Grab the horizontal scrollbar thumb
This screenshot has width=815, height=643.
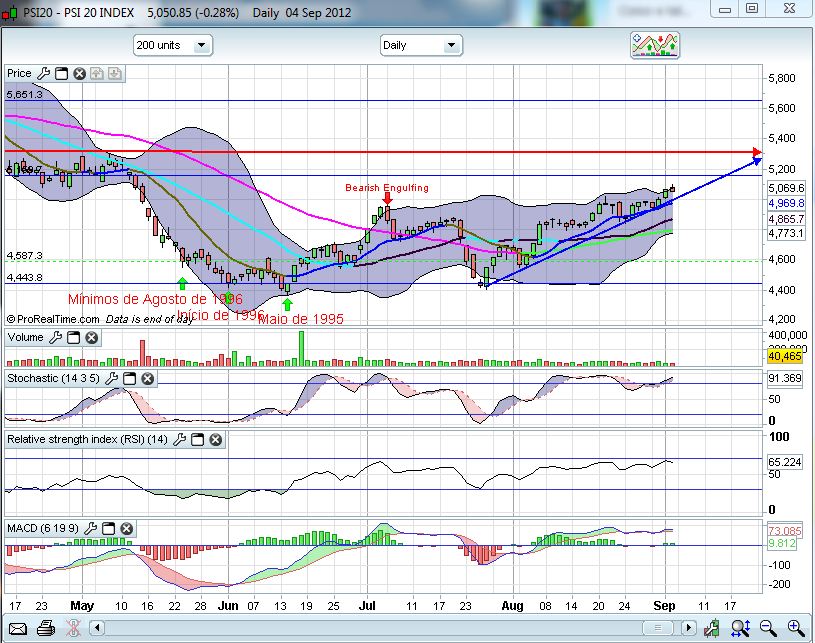657,628
